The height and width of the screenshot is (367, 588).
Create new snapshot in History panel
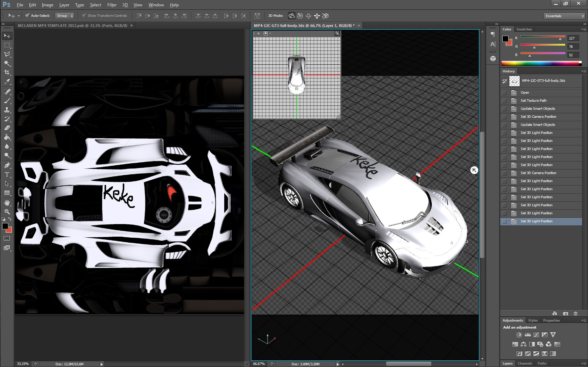565,314
